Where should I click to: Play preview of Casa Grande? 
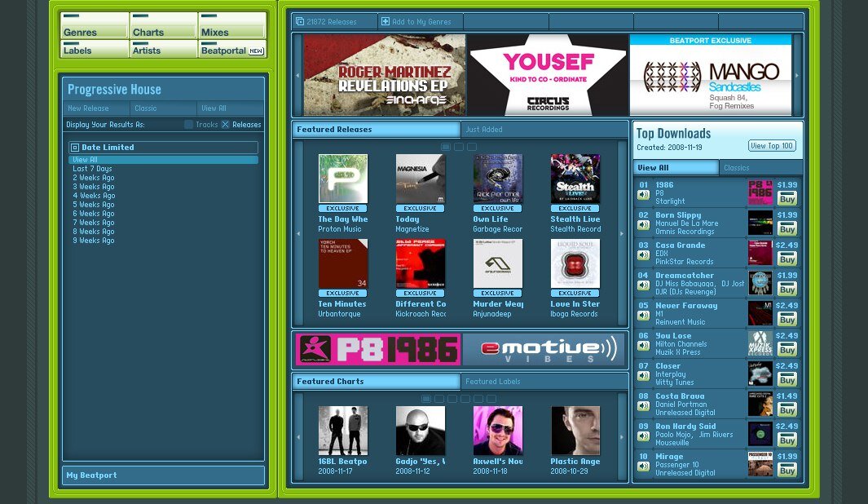(x=643, y=255)
